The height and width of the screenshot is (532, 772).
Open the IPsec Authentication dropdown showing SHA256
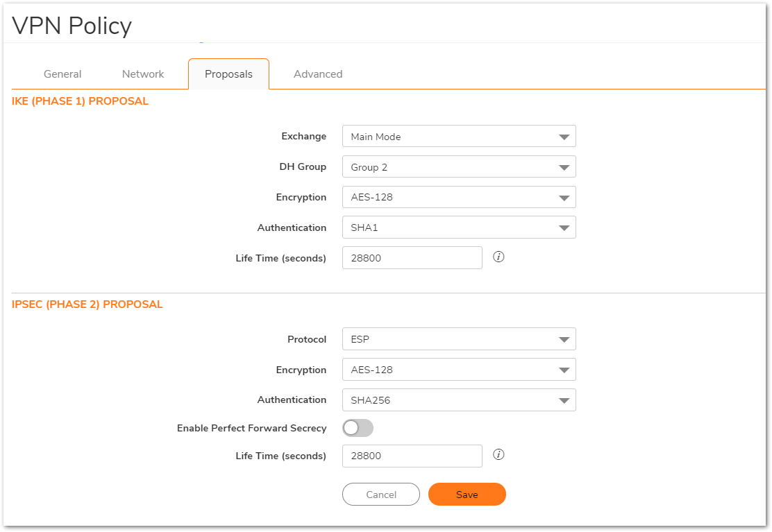tap(459, 400)
